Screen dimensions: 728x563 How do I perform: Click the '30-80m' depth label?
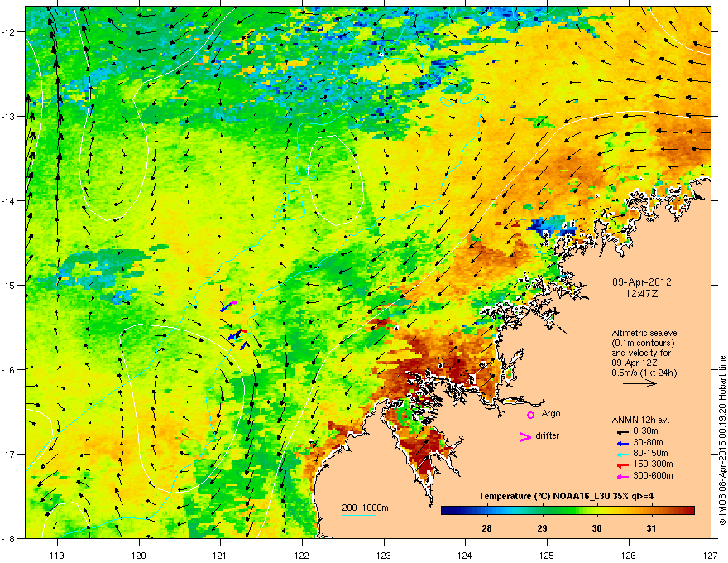pos(648,442)
